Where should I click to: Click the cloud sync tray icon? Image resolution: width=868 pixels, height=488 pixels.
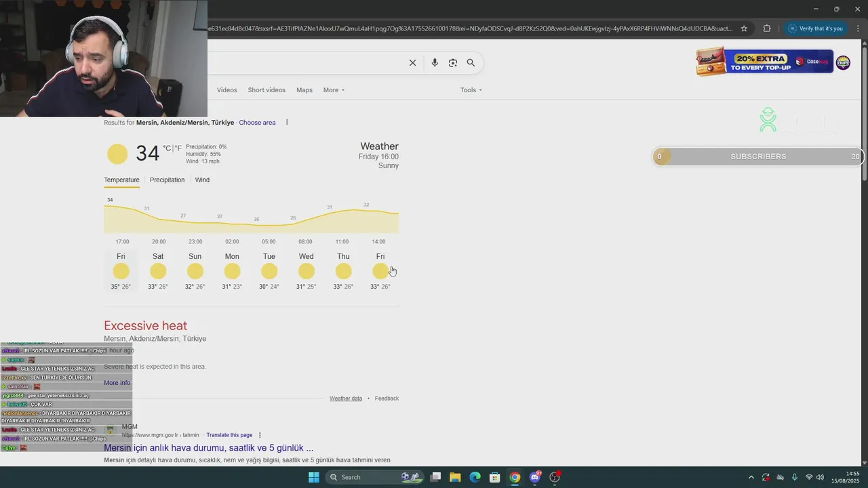(780, 477)
